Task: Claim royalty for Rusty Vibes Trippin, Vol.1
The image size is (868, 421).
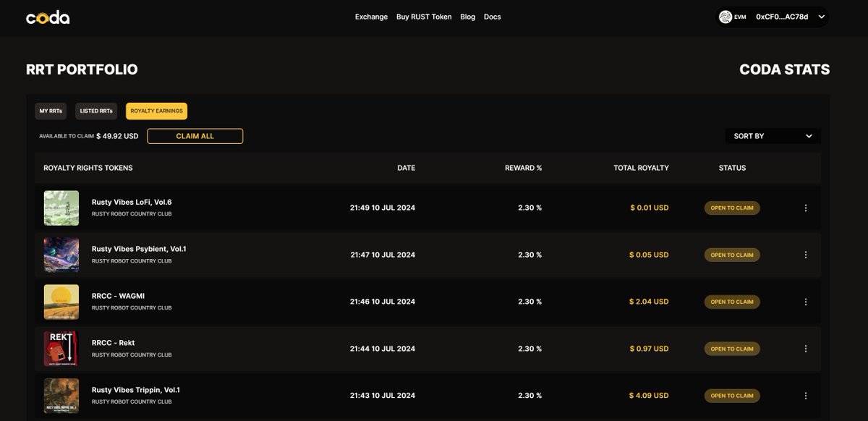Action: click(732, 396)
